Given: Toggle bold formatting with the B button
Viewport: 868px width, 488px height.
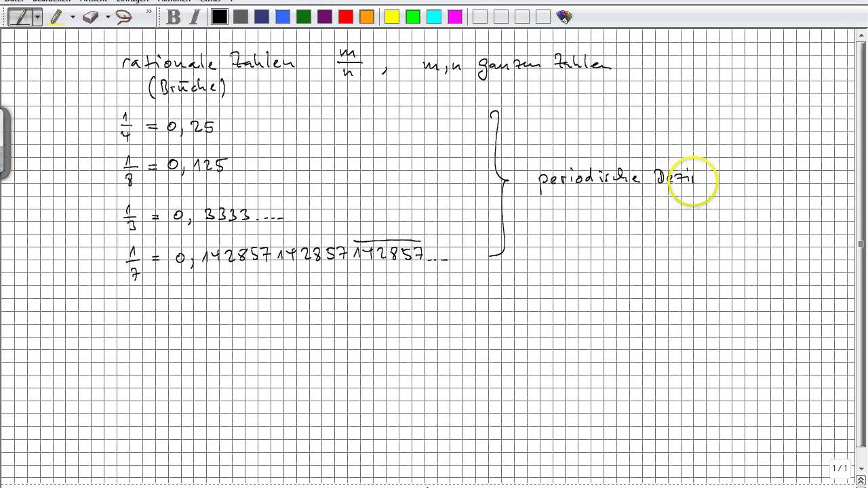Looking at the screenshot, I should (174, 17).
